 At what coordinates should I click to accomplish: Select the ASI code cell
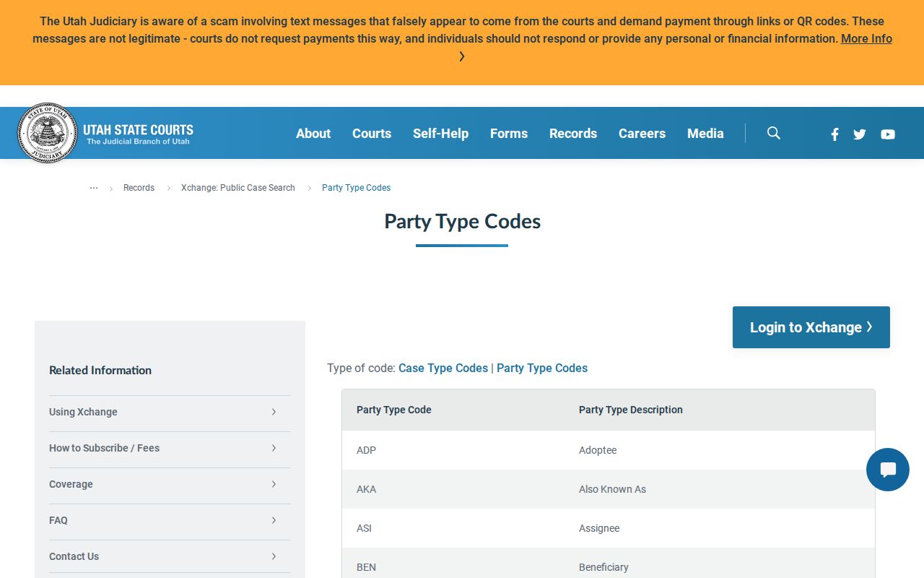(x=364, y=528)
